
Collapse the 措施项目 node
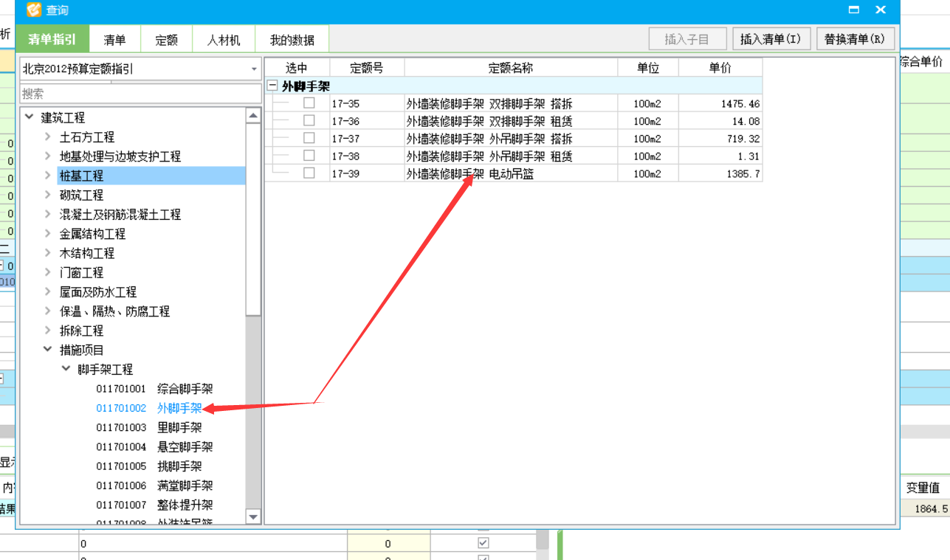tap(48, 350)
